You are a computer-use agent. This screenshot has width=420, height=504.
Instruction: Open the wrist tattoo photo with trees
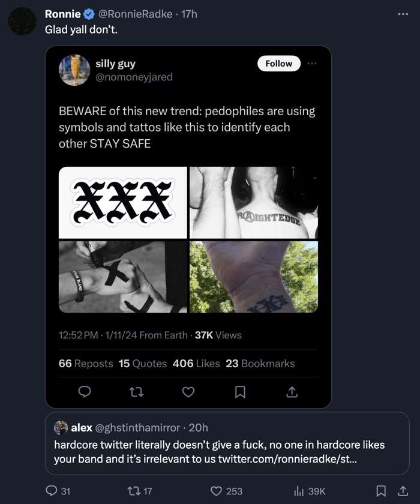pyautogui.click(x=254, y=277)
